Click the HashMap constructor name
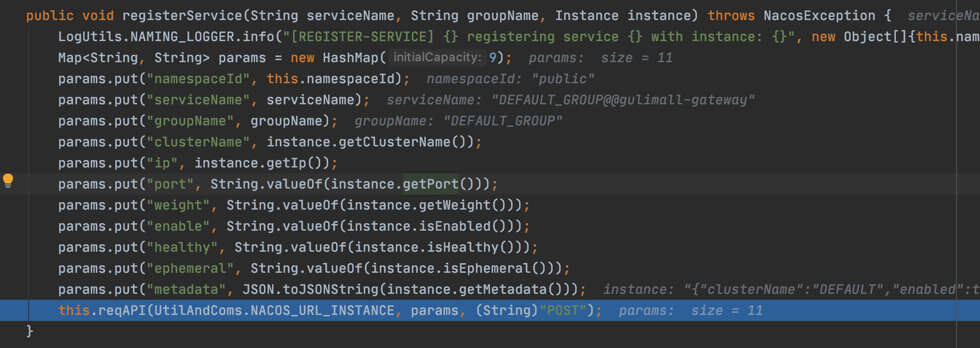The width and height of the screenshot is (980, 348). tap(351, 58)
